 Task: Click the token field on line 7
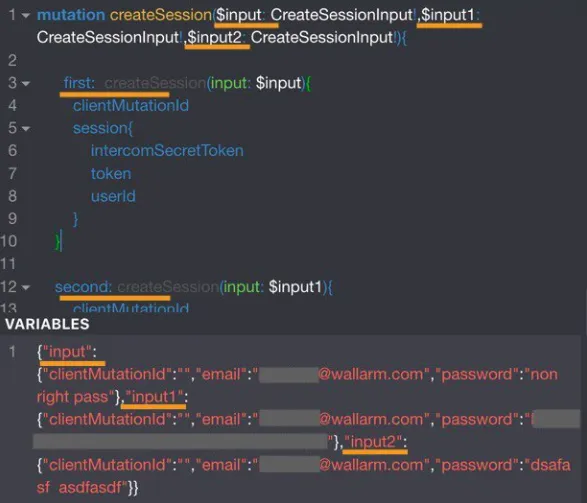[111, 174]
